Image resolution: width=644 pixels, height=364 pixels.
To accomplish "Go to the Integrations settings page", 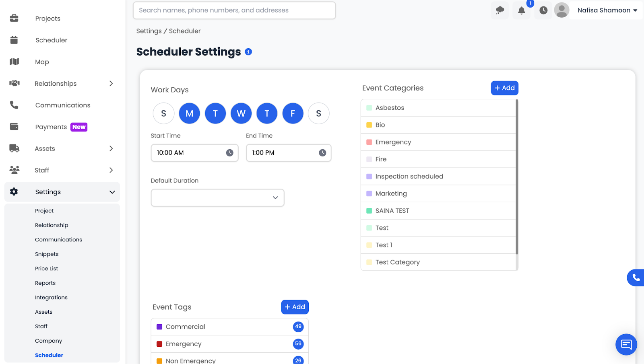I will click(x=51, y=297).
